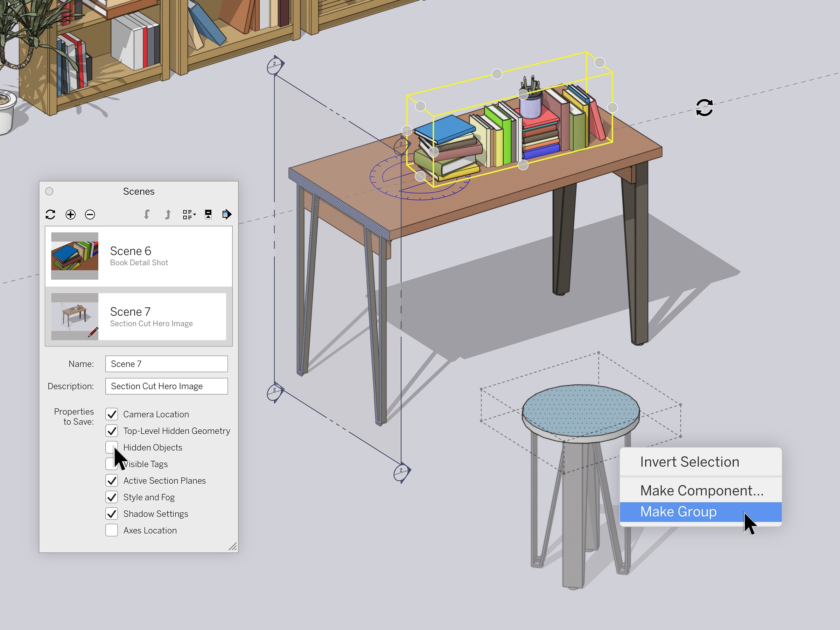Enable the Visible Tags checkbox
Screen dimensions: 840x630
[x=111, y=464]
